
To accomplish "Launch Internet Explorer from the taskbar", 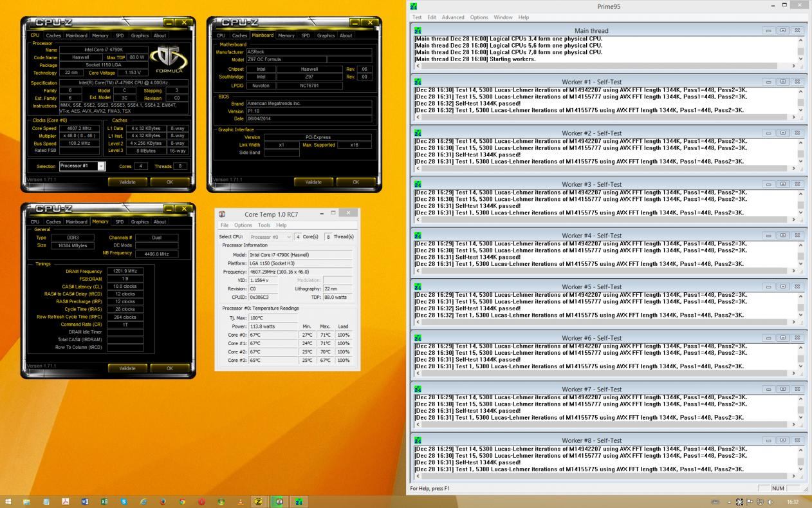I will pos(143,502).
